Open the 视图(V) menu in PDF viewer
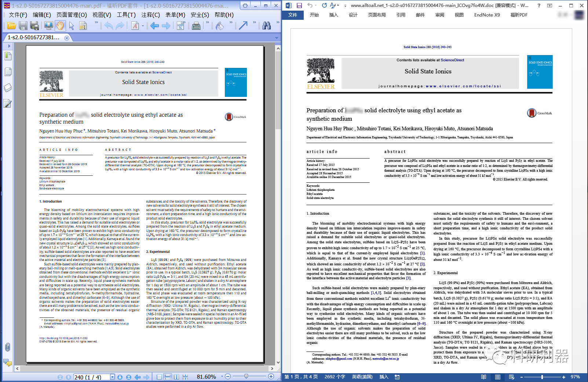 [102, 15]
